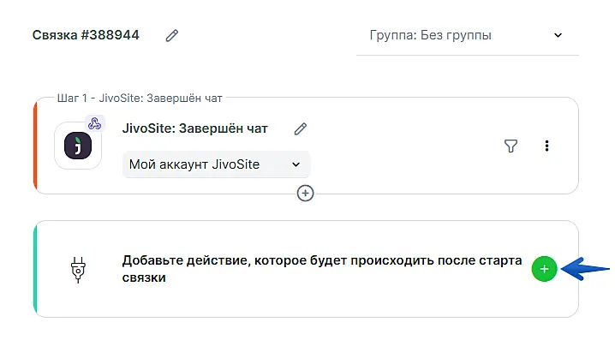
Task: Click the chevron arrow in the group selector
Action: coord(558,36)
